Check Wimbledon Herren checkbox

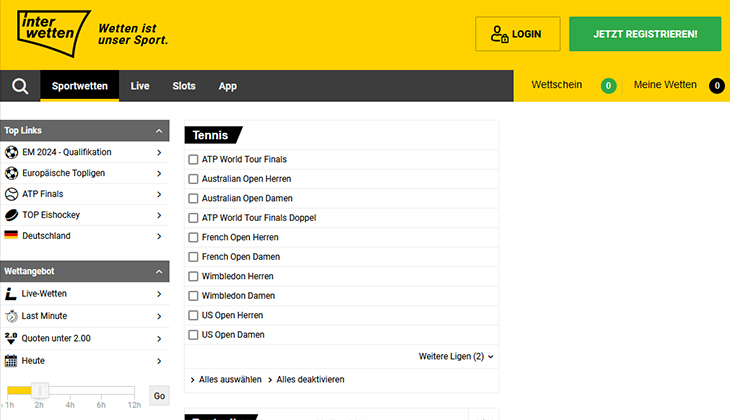[x=193, y=277]
